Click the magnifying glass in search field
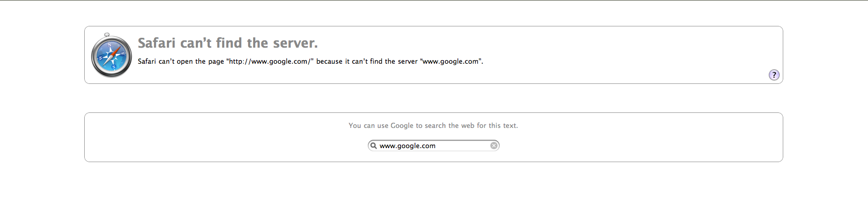 tap(374, 146)
